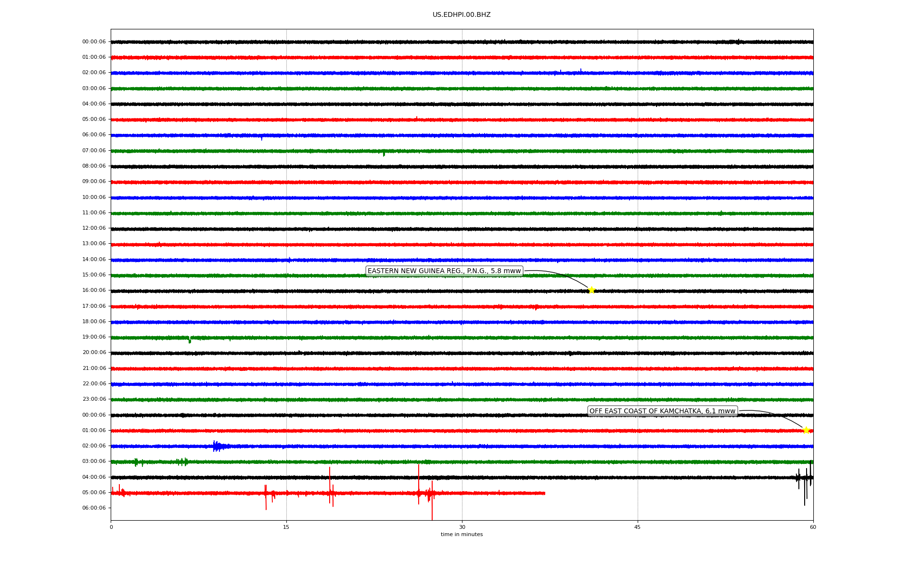Click the yellow star marking the New Guinea event
Image resolution: width=924 pixels, height=578 pixels.
[591, 290]
